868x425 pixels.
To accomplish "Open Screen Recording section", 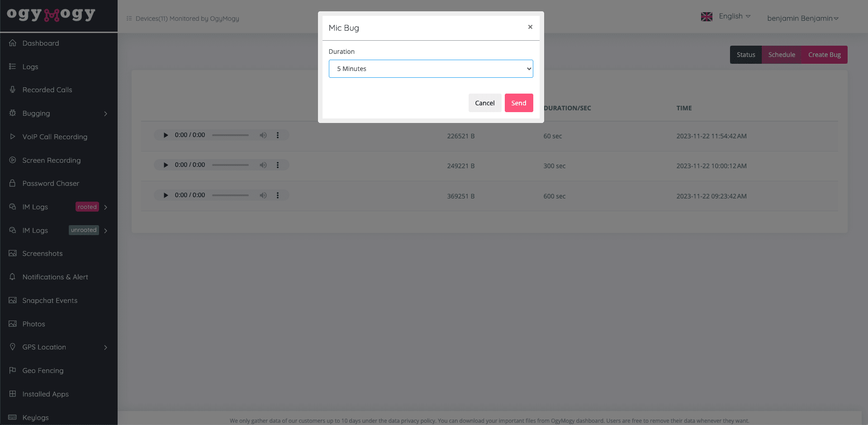I will [x=52, y=160].
